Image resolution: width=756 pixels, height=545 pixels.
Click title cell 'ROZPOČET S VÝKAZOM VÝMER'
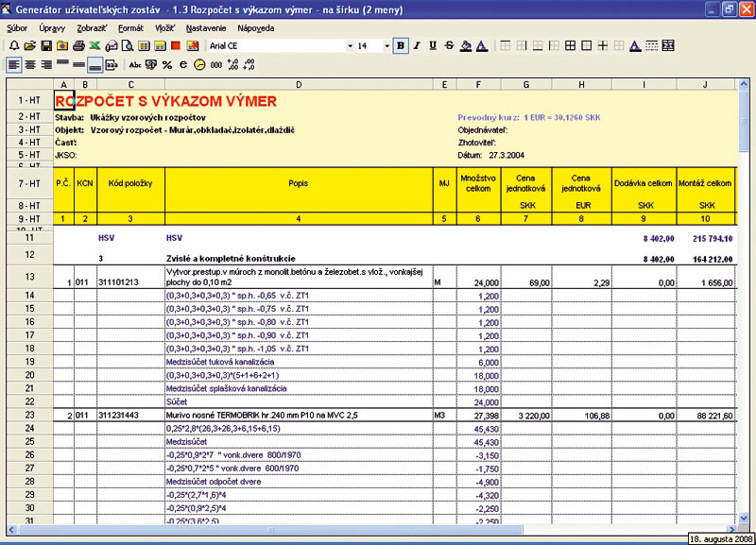[166, 101]
